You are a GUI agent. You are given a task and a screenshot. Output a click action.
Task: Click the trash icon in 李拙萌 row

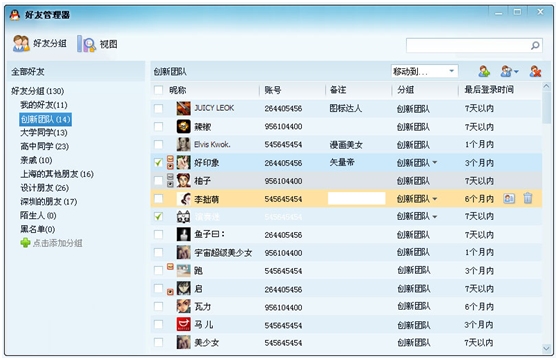click(x=528, y=198)
